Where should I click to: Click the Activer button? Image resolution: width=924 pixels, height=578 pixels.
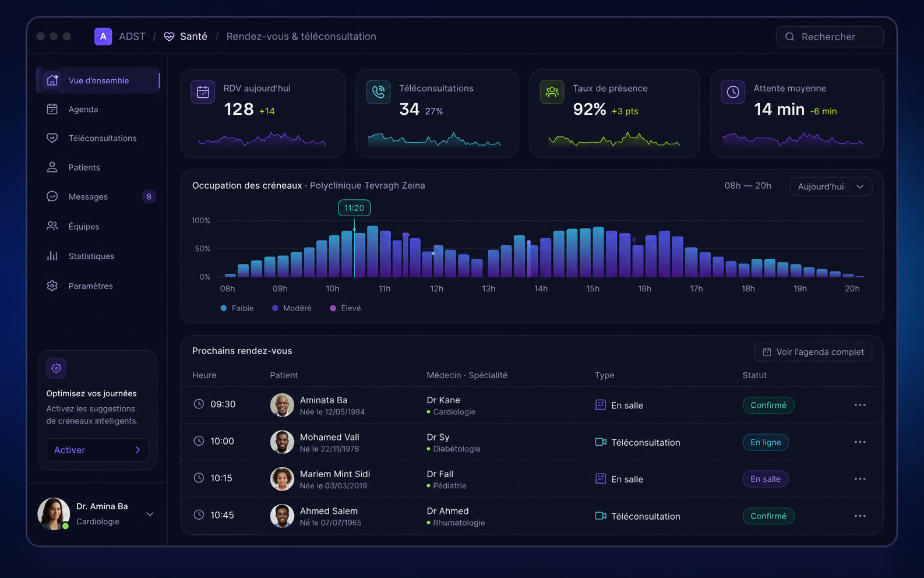click(x=97, y=450)
